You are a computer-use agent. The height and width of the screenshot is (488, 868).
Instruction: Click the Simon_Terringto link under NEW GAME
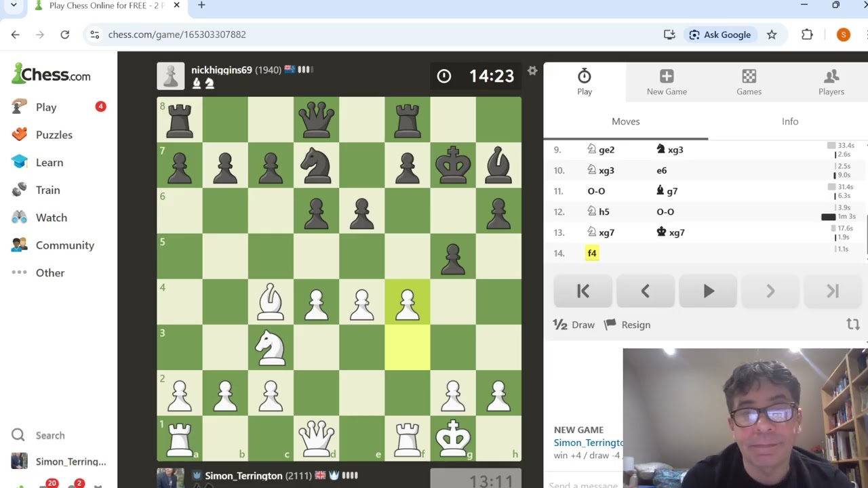[589, 443]
